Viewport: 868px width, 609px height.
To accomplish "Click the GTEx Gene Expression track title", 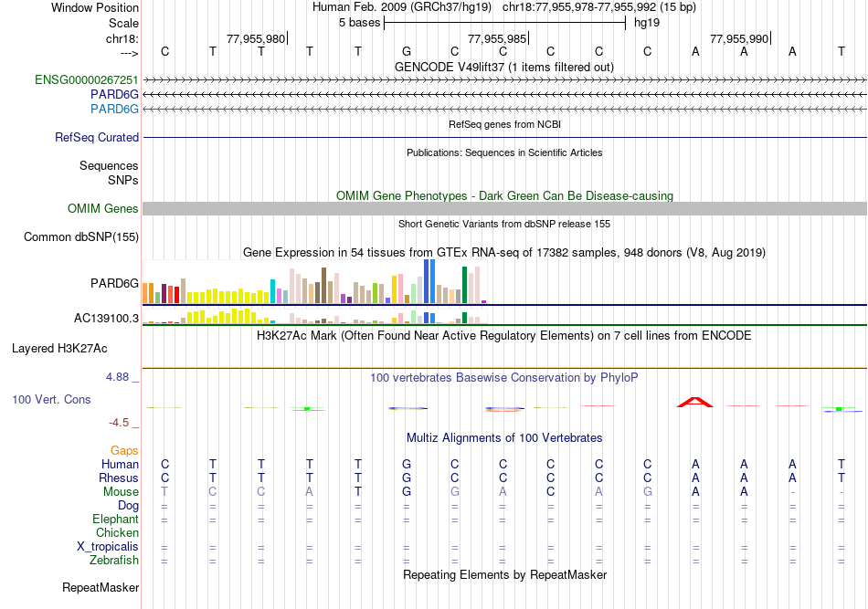I will point(504,253).
